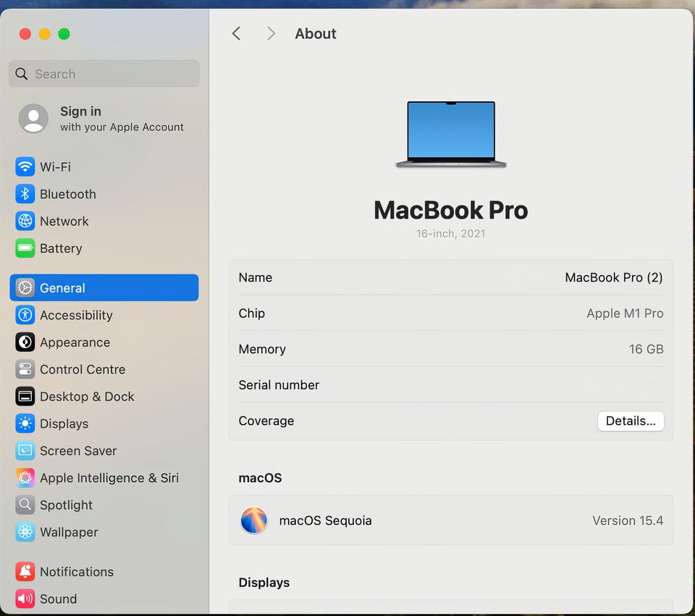Viewport: 695px width, 616px height.
Task: Click the macOS Sequoia name
Action: (325, 520)
